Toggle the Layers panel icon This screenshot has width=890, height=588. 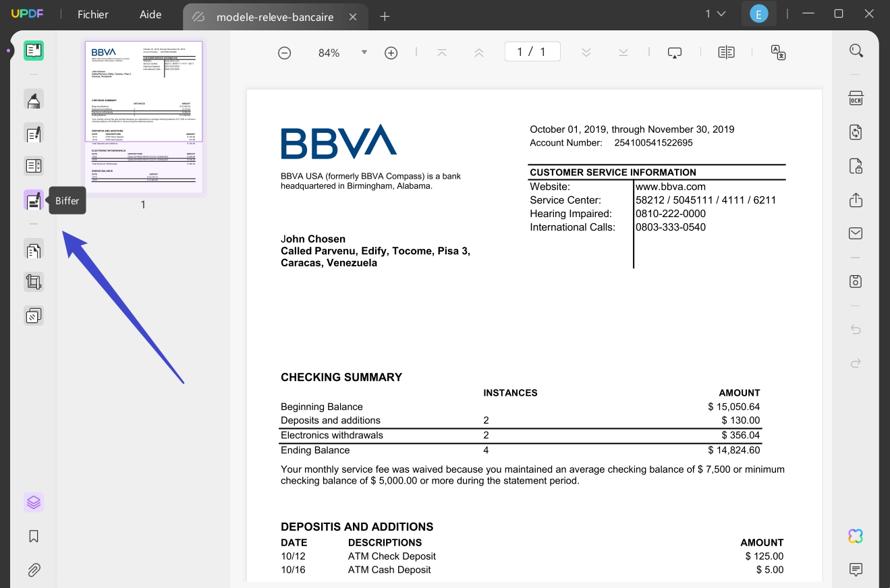(34, 502)
